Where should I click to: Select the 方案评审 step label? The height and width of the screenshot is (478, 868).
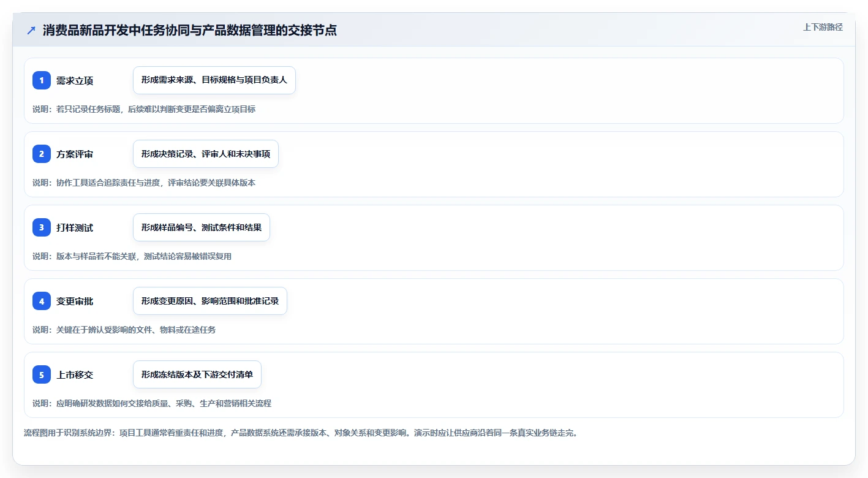click(x=75, y=154)
